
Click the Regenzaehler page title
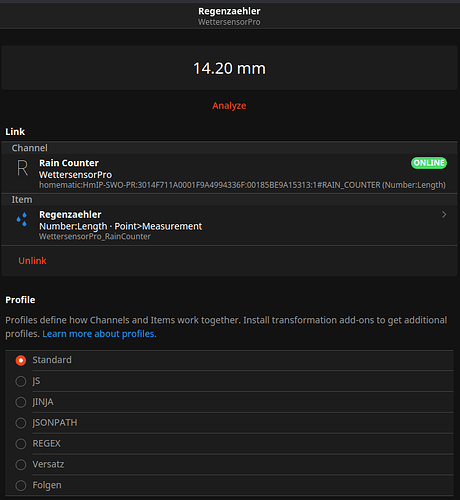[x=229, y=11]
